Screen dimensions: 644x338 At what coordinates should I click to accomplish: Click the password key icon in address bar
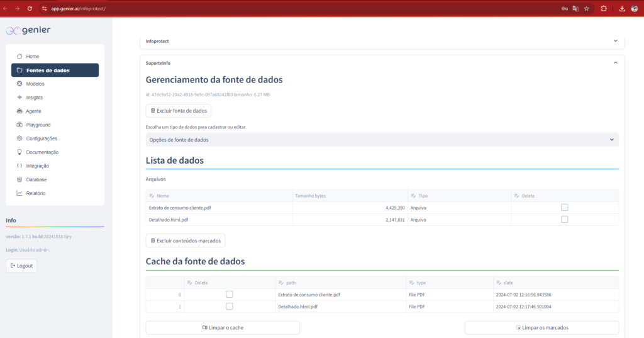(563, 8)
